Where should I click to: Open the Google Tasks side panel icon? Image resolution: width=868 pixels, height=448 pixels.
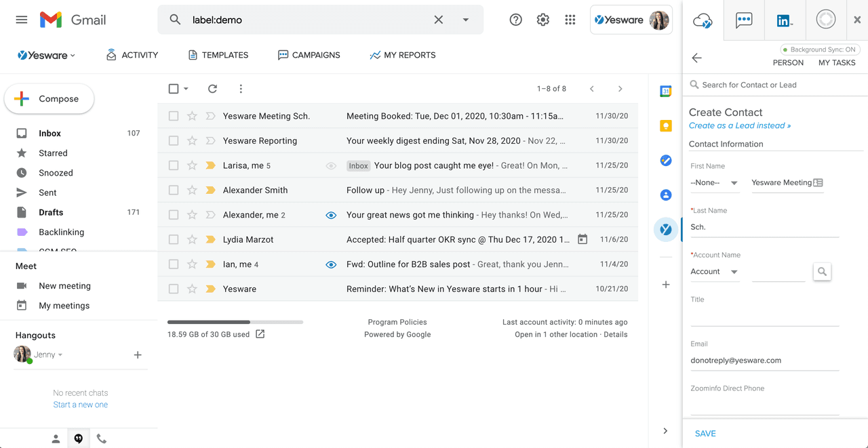[665, 161]
